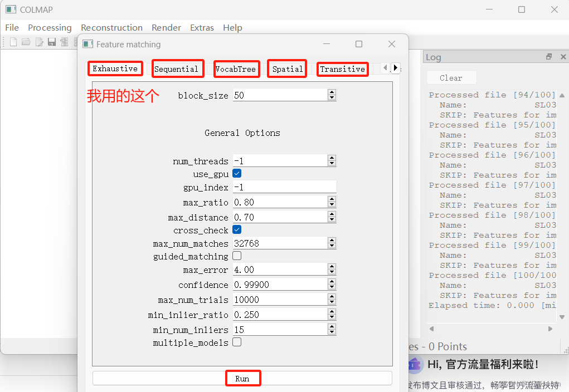The height and width of the screenshot is (392, 569).
Task: Increase max_num_matches with the up arrow
Action: [x=332, y=240]
